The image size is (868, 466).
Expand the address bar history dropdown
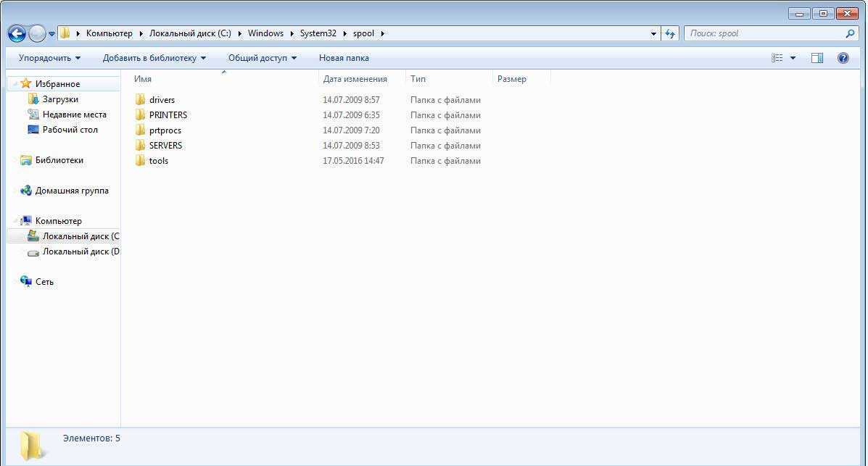click(x=653, y=34)
